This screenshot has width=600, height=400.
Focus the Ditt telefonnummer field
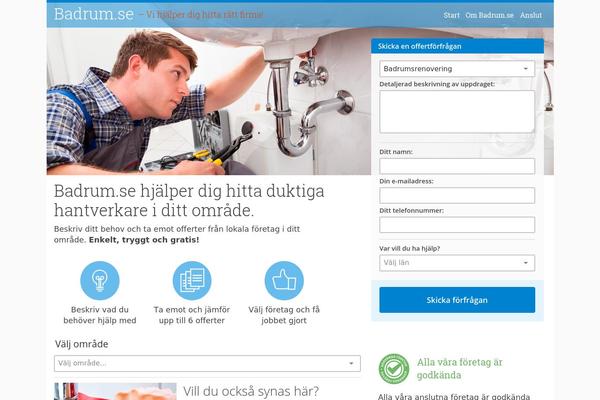(x=457, y=225)
